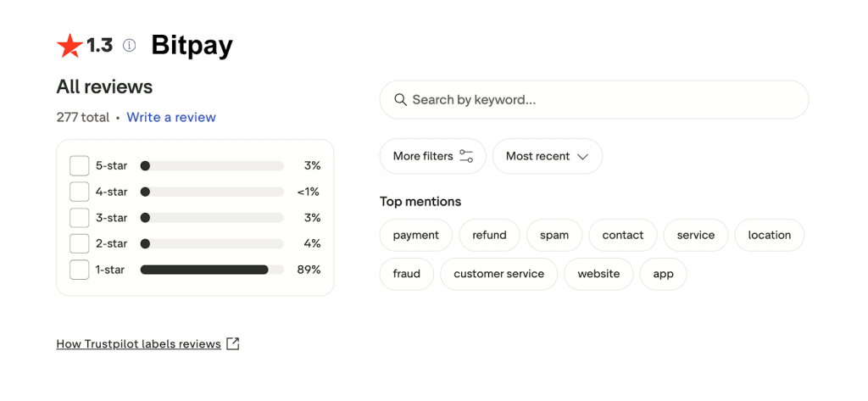Open the Most recent sort dropdown
This screenshot has height=401, width=868.
548,156
